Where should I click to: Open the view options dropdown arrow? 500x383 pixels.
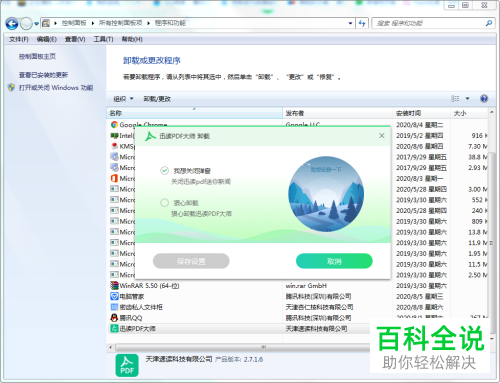coord(467,99)
